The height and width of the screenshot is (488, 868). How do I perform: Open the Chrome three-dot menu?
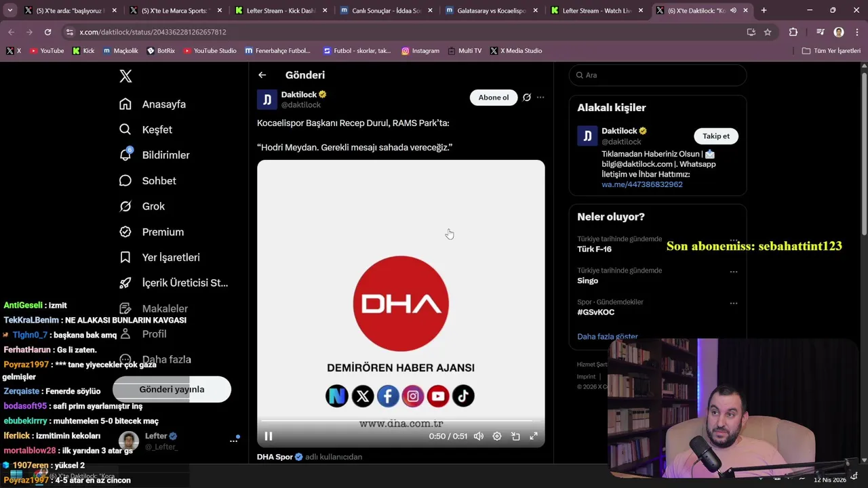[x=856, y=32]
